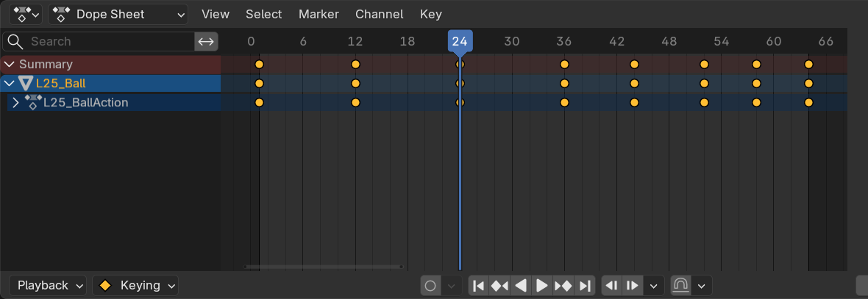The width and height of the screenshot is (868, 299).
Task: Select L25_Ball keyframe at frame 52
Action: tap(704, 84)
